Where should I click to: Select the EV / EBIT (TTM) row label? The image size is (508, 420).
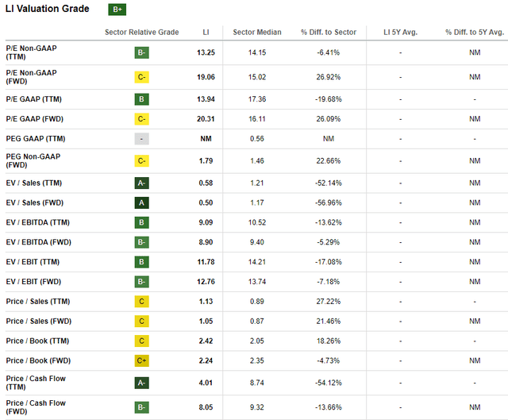[x=33, y=262]
